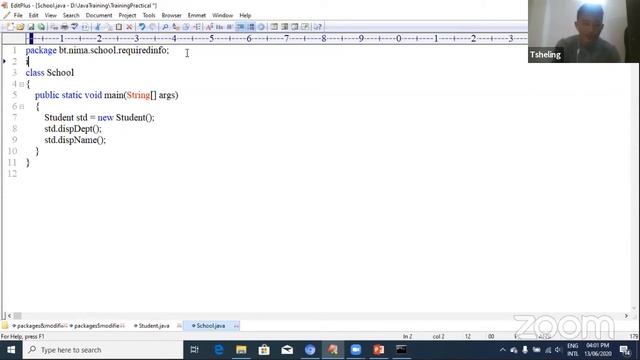
Task: Open the Edit menu
Action: [x=33, y=15]
